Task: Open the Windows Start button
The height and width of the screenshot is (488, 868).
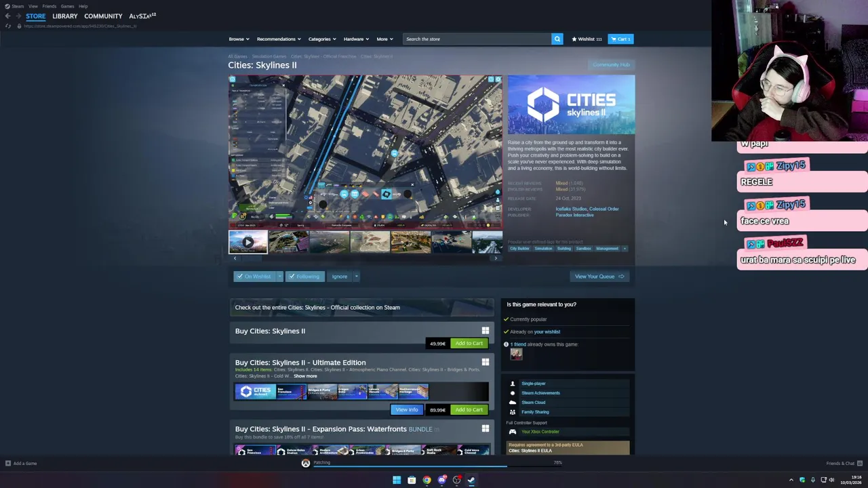Action: (x=397, y=481)
